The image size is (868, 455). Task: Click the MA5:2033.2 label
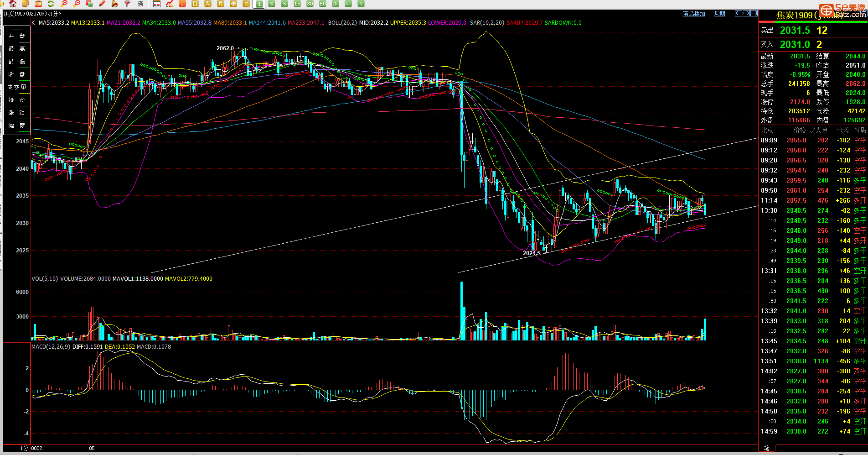point(54,23)
